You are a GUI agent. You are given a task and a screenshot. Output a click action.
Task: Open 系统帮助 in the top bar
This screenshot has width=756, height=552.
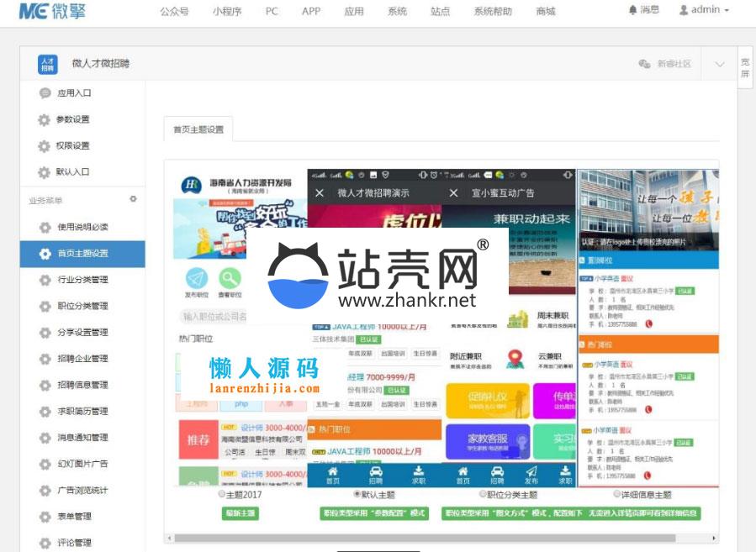493,12
